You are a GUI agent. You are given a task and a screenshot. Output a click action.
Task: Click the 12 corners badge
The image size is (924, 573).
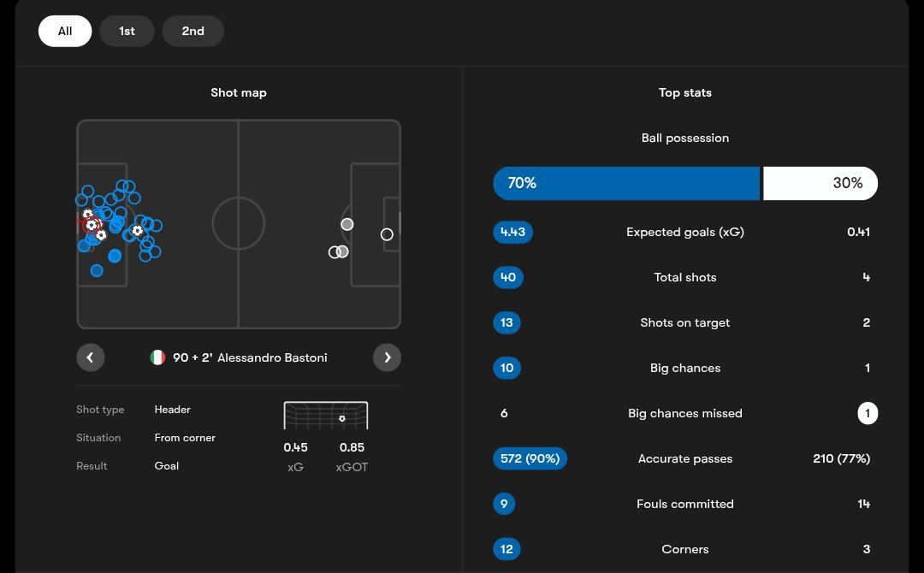tap(506, 549)
